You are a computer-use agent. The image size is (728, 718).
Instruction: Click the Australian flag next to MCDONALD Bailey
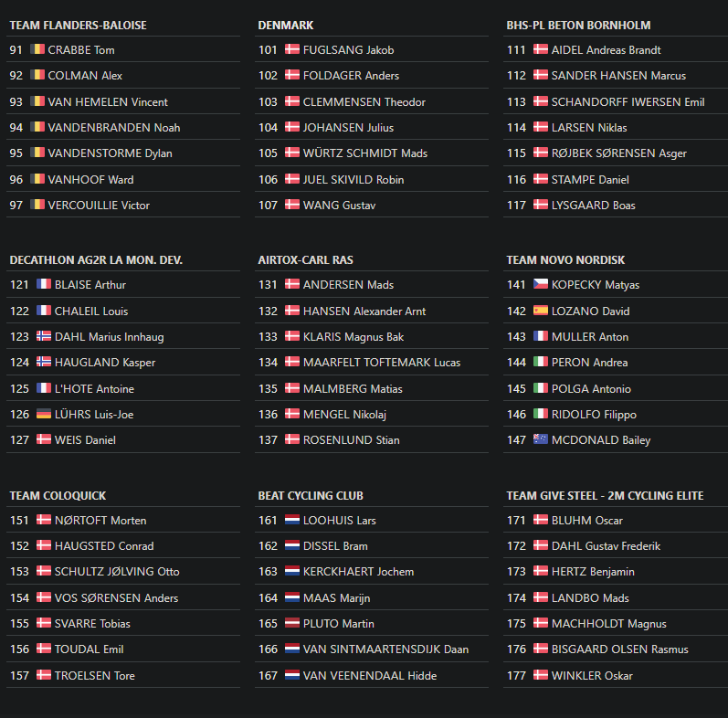coord(541,438)
